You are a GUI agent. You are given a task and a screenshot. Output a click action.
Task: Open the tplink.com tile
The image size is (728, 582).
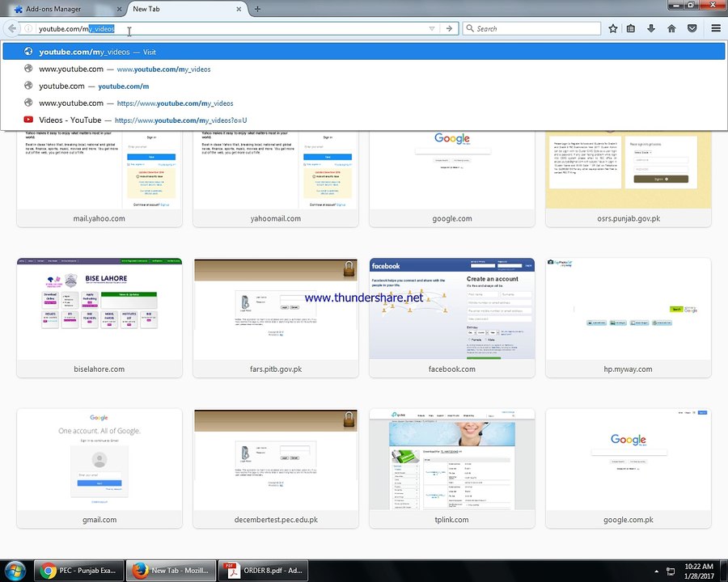451,468
